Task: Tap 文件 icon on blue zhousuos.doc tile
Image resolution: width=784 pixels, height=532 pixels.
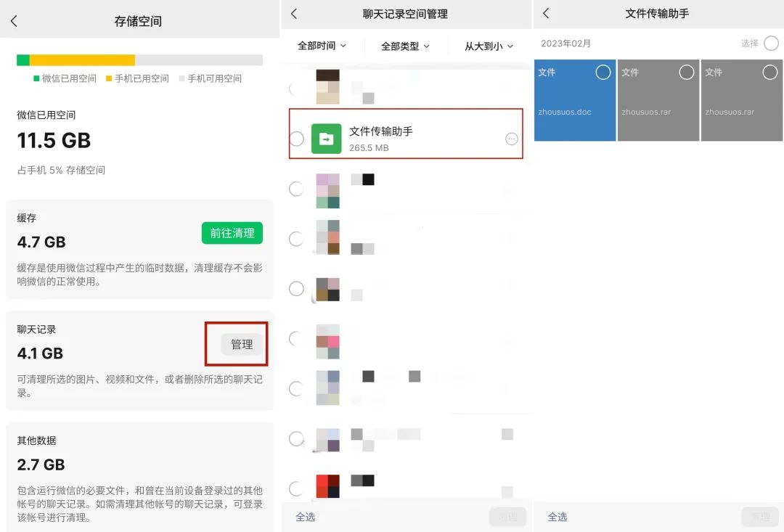Action: click(547, 73)
